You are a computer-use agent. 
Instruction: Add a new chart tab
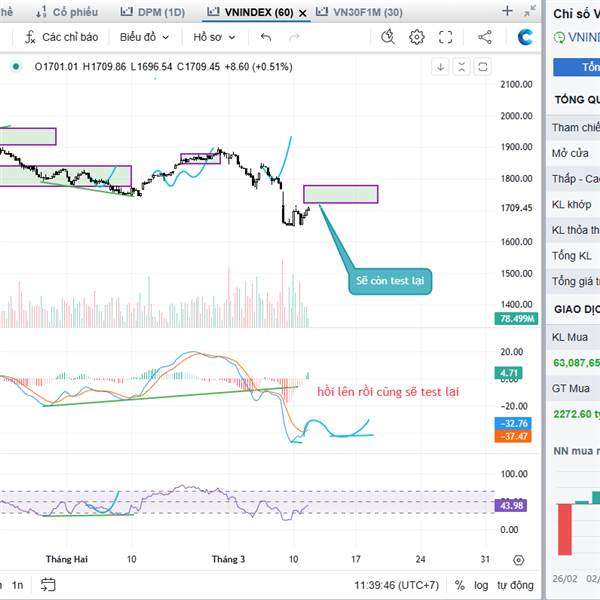click(x=507, y=12)
